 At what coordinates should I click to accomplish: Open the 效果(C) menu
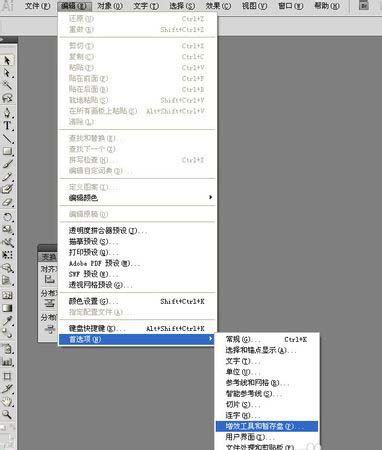(218, 6)
